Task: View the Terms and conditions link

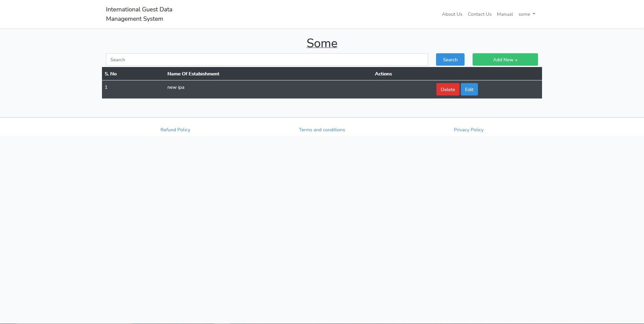Action: coord(322,130)
